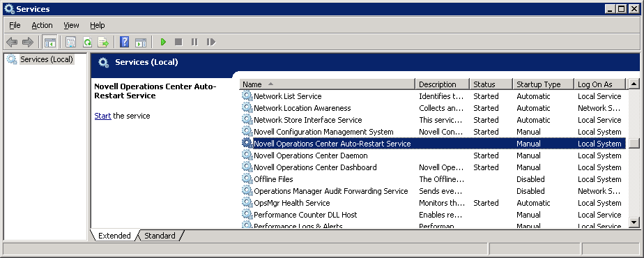Viewport: 644px width, 258px height.
Task: Click gear icon of Operations Manager Audit Forwarding
Action: (247, 191)
